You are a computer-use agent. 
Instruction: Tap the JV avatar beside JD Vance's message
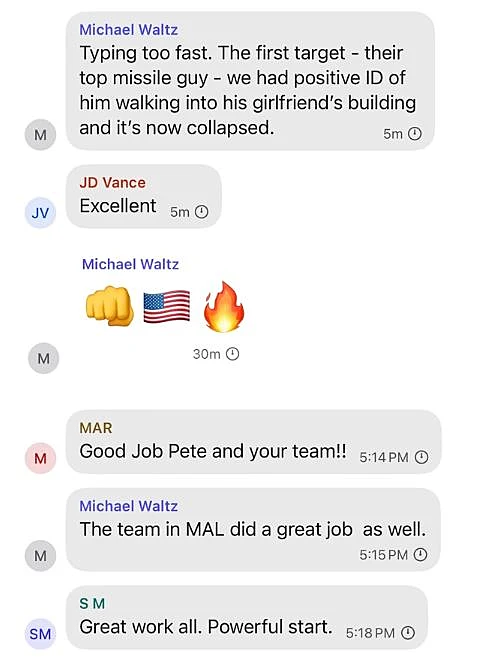tap(40, 213)
